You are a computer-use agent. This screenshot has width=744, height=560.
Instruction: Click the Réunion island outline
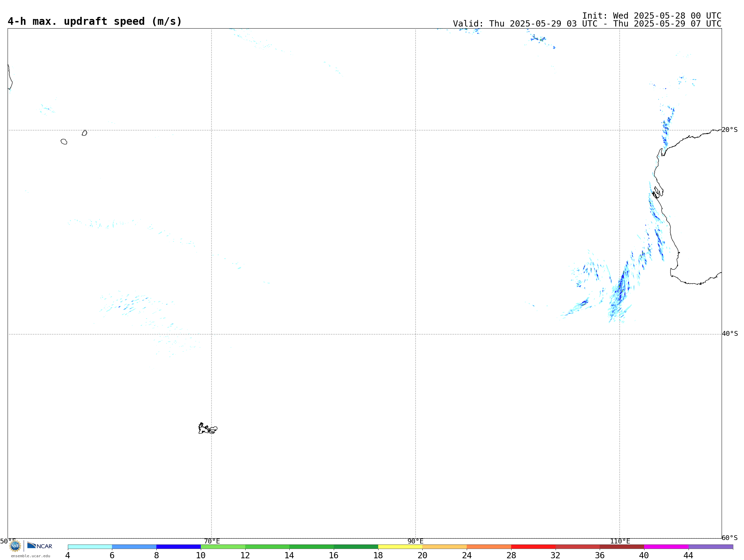tap(64, 142)
